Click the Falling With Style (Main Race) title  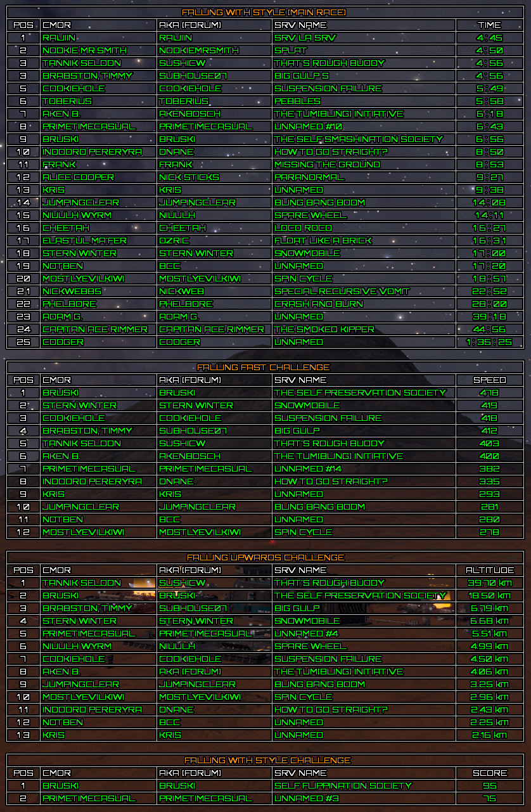click(264, 12)
